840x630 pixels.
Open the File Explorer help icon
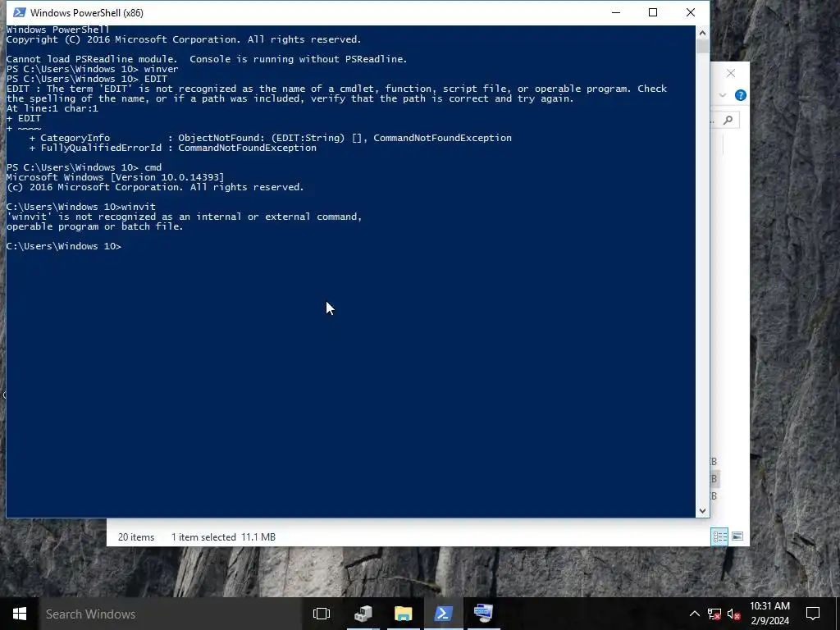point(741,95)
